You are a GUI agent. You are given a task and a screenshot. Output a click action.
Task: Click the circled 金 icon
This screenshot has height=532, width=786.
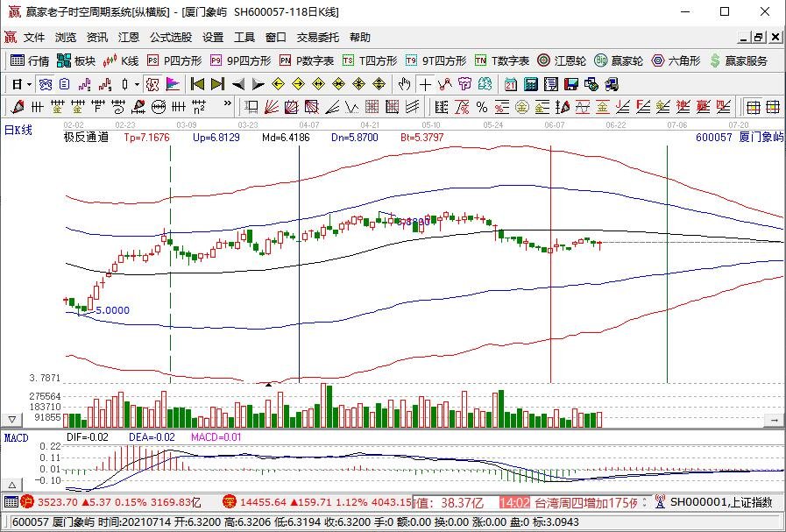tap(522, 106)
